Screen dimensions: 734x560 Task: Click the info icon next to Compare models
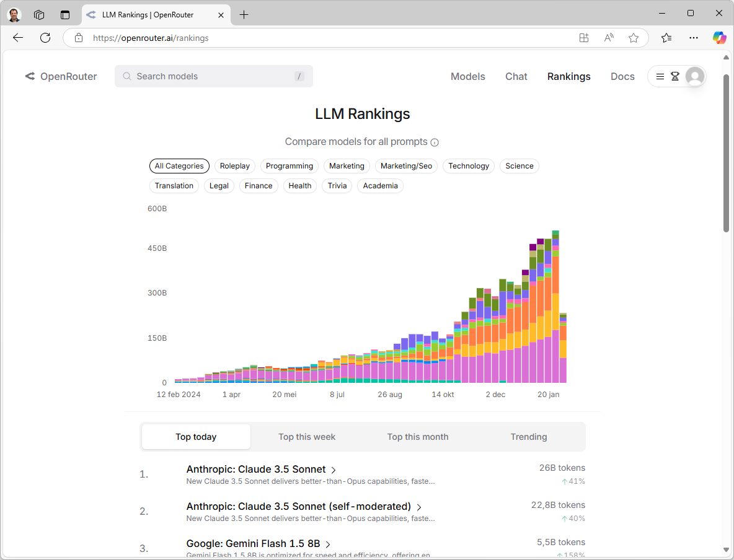pyautogui.click(x=435, y=142)
